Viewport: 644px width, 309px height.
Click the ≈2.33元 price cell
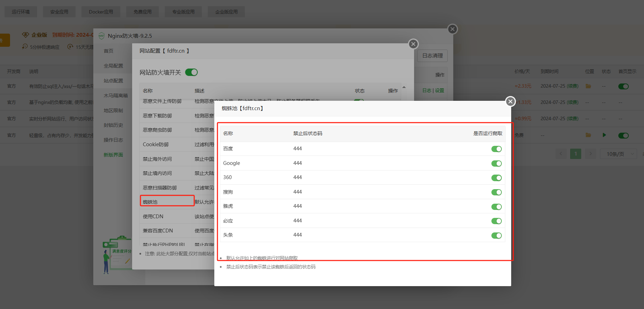523,86
